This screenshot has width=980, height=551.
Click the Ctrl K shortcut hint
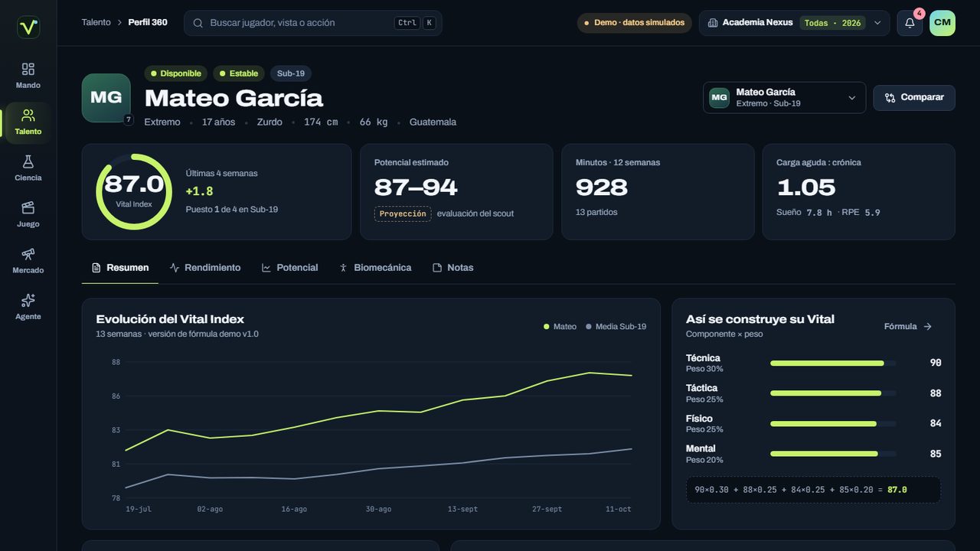point(415,23)
